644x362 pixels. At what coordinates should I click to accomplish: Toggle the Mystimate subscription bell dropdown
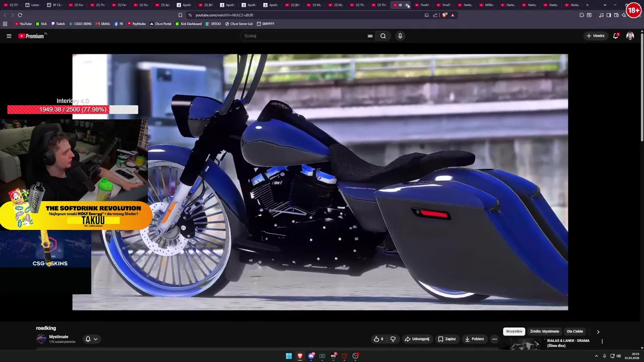click(91, 339)
